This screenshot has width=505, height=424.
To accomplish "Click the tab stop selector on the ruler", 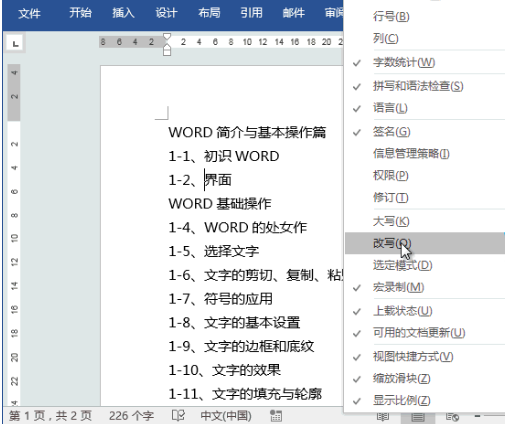I will pos(15,44).
